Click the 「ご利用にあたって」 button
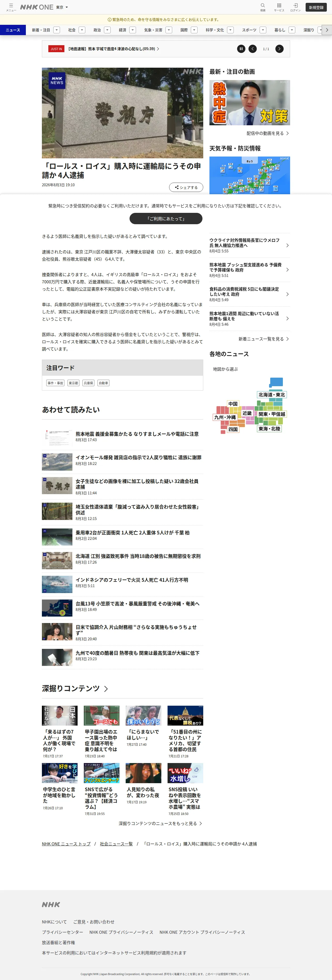This screenshot has height=980, width=332. pyautogui.click(x=166, y=218)
